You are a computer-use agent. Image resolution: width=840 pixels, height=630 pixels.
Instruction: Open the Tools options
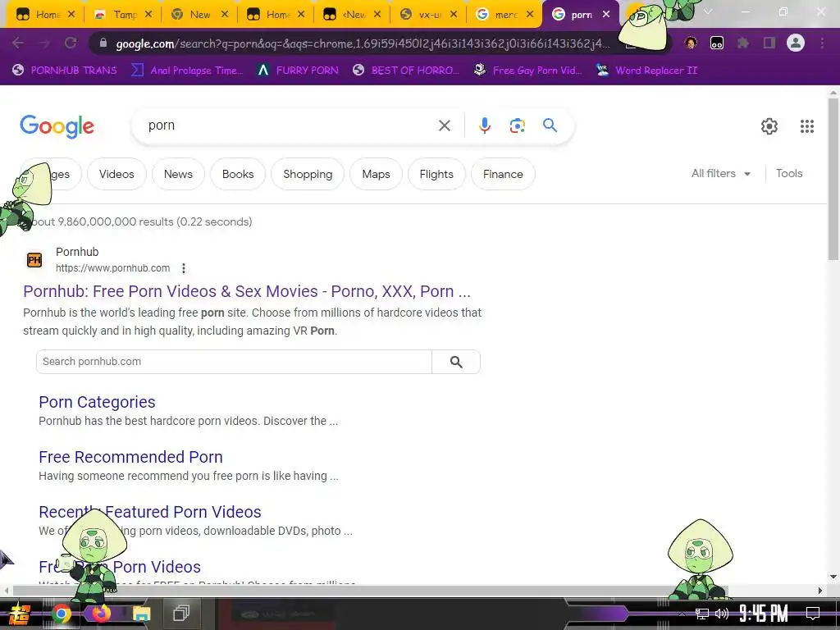(x=789, y=174)
